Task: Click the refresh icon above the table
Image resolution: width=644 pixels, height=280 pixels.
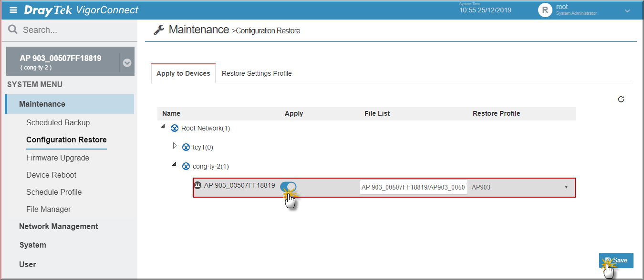Action: 621,99
